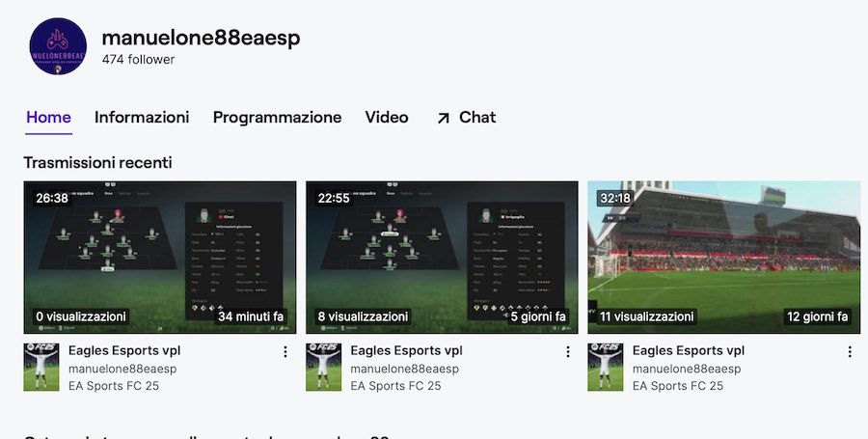Viewport: 868px width, 439px height.
Task: Click the 22:55 duration badge
Action: [x=334, y=198]
